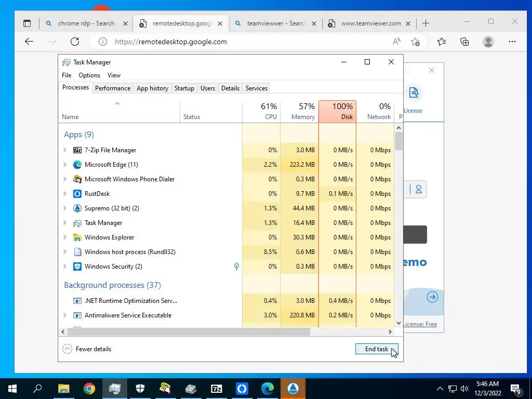This screenshot has width=532, height=399.
Task: Expand Windows host process (Rundll32) row
Action: pyautogui.click(x=65, y=252)
